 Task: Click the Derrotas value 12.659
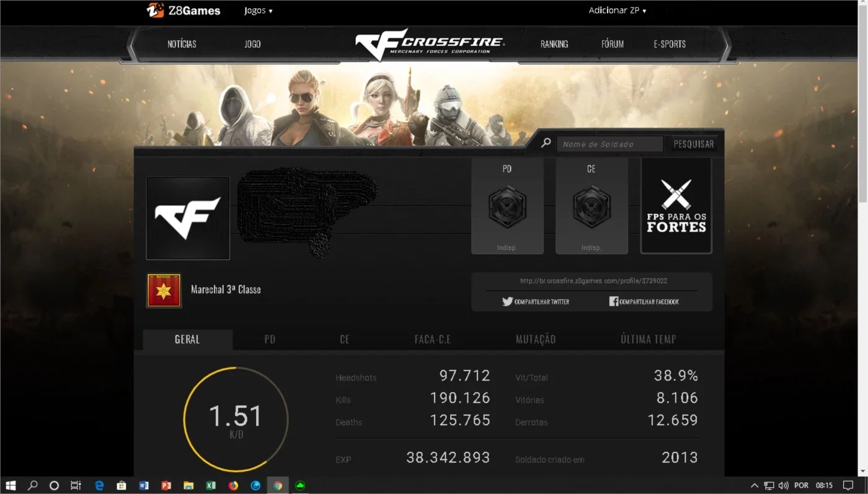[x=673, y=420]
